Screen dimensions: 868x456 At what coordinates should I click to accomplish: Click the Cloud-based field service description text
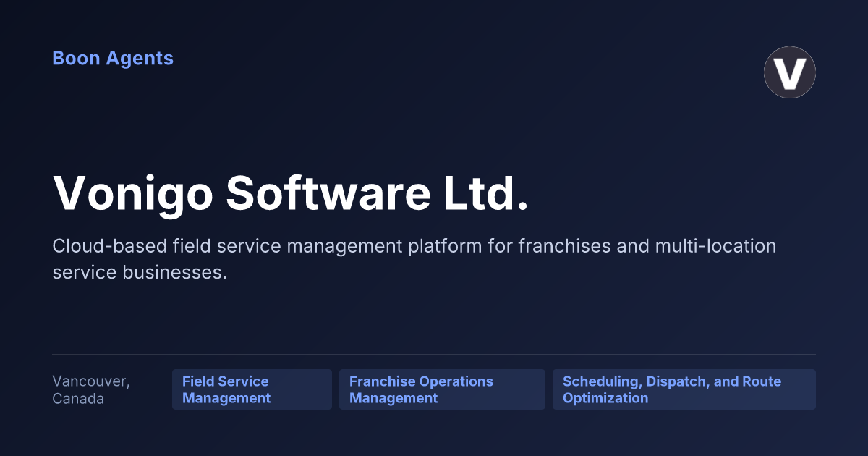click(x=414, y=259)
